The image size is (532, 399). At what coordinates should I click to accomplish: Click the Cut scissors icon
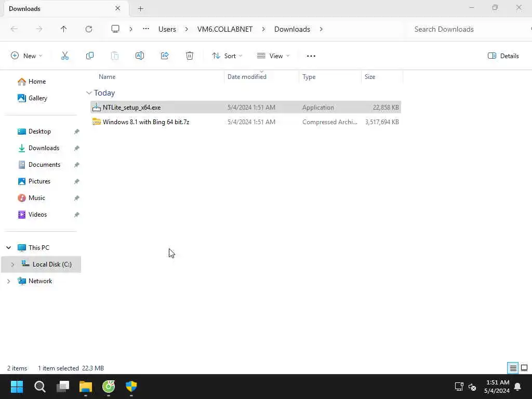pyautogui.click(x=65, y=56)
